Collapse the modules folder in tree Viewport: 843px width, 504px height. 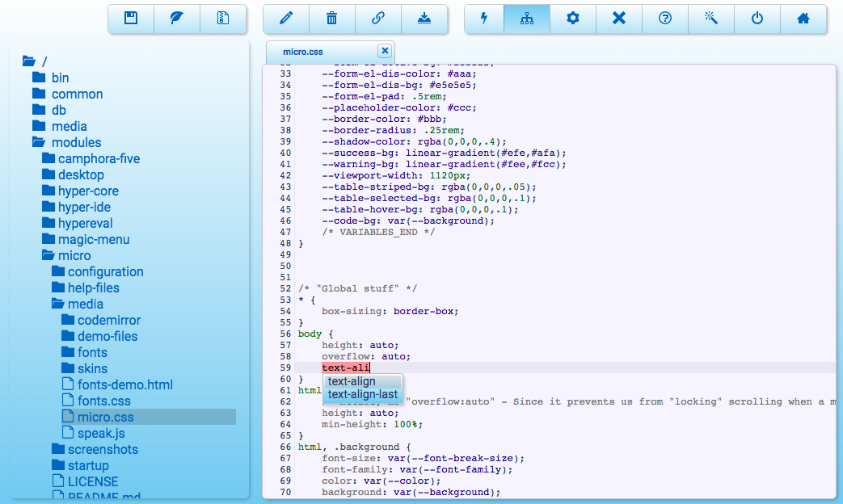click(76, 142)
